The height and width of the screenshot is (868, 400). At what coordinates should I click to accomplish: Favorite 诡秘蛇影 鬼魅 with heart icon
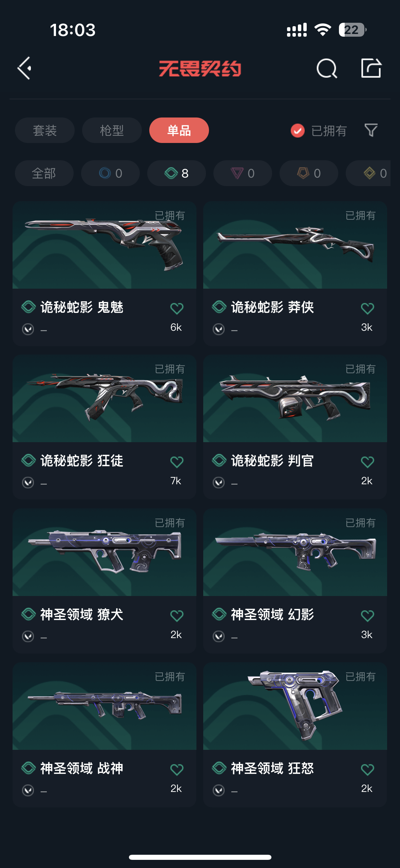pos(177,308)
